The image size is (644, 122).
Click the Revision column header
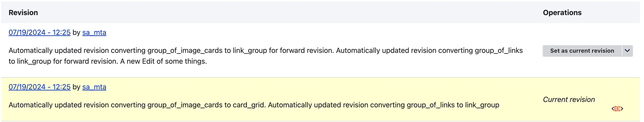pos(23,12)
